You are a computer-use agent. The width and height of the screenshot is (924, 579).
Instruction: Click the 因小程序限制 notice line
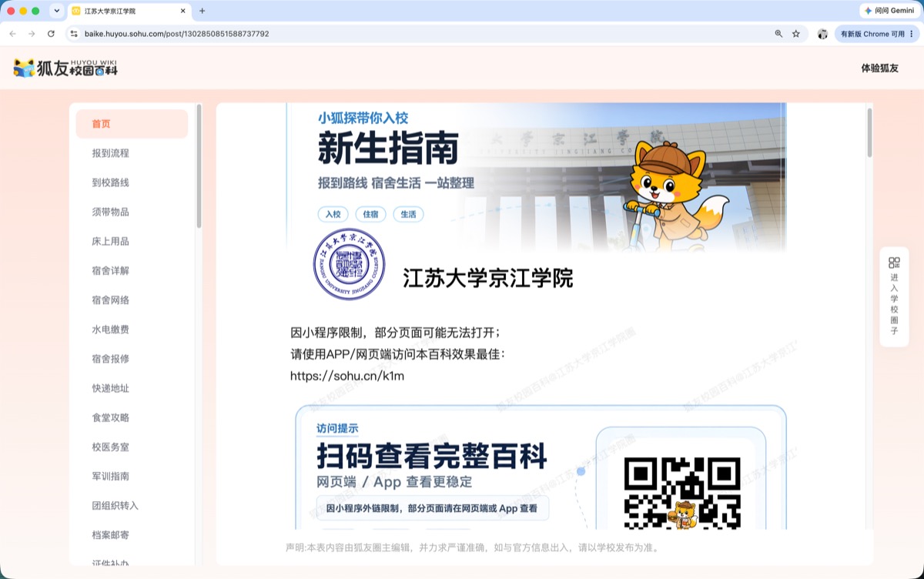tap(396, 333)
